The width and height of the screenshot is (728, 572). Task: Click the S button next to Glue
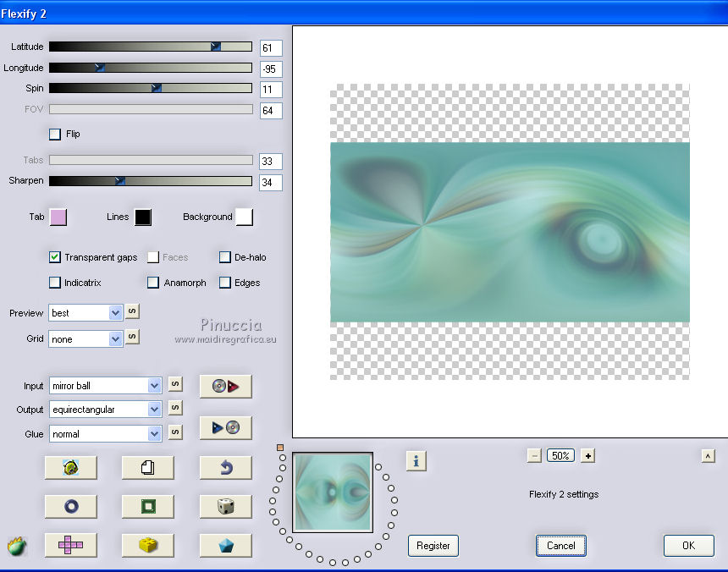[x=175, y=432]
